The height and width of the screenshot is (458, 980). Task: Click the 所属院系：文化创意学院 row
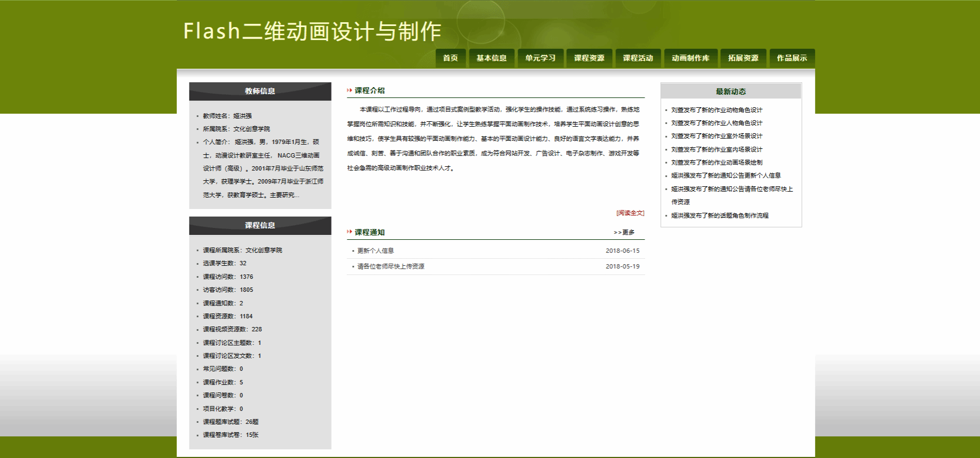pos(236,129)
